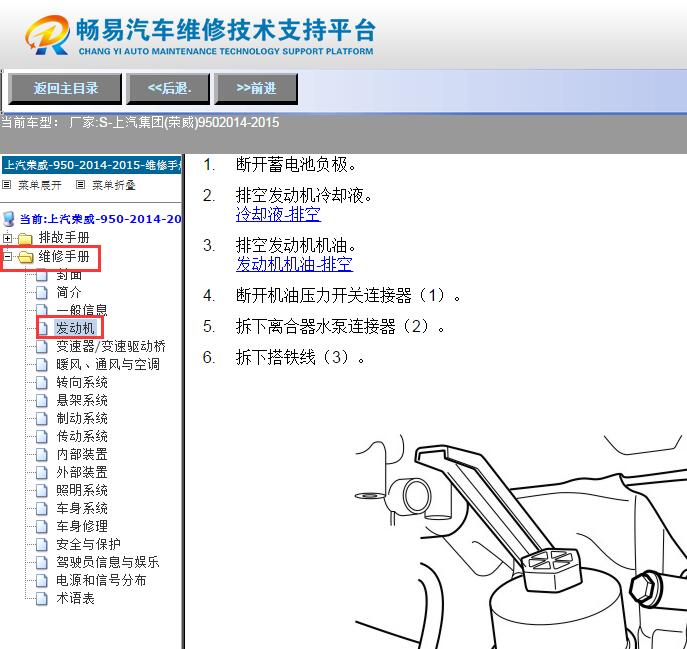The width and height of the screenshot is (687, 649).
Task: Click the 菜单展开 list icon
Action: point(7,184)
